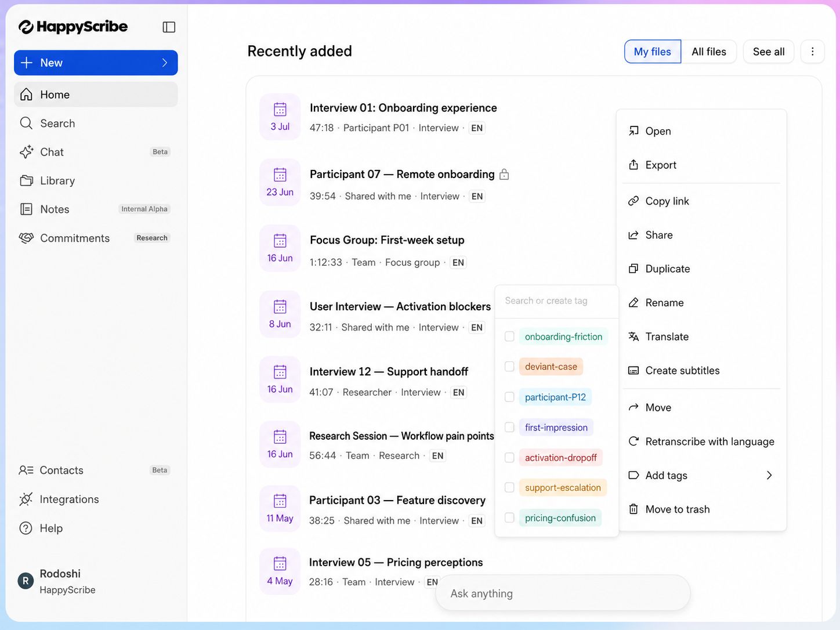This screenshot has width=840, height=630.
Task: Open the three-dot more options menu
Action: click(x=813, y=52)
